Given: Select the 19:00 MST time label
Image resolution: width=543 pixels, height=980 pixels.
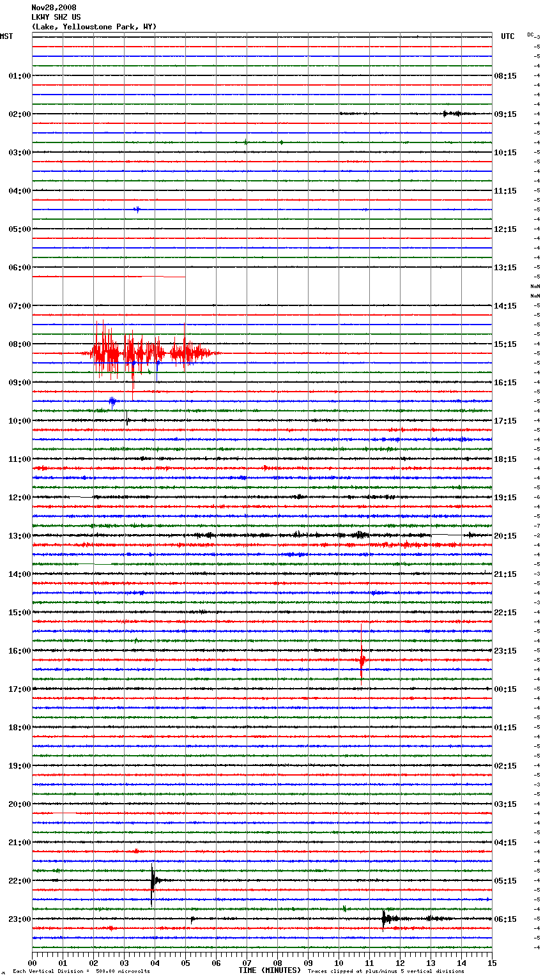Looking at the screenshot, I should [x=20, y=766].
